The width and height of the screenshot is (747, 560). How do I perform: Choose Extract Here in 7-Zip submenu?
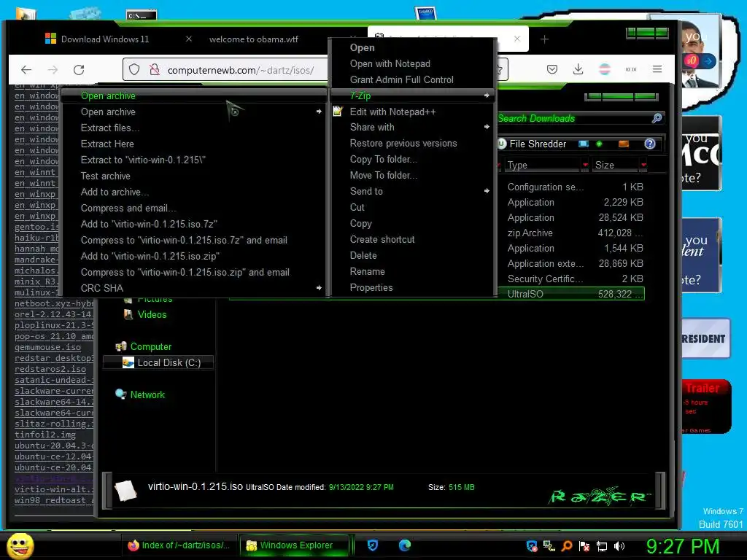(196, 144)
